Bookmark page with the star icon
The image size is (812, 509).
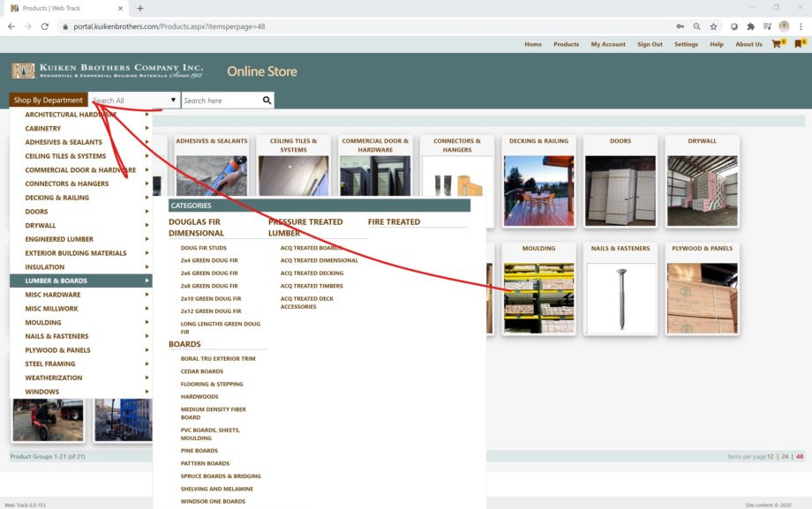click(x=714, y=26)
